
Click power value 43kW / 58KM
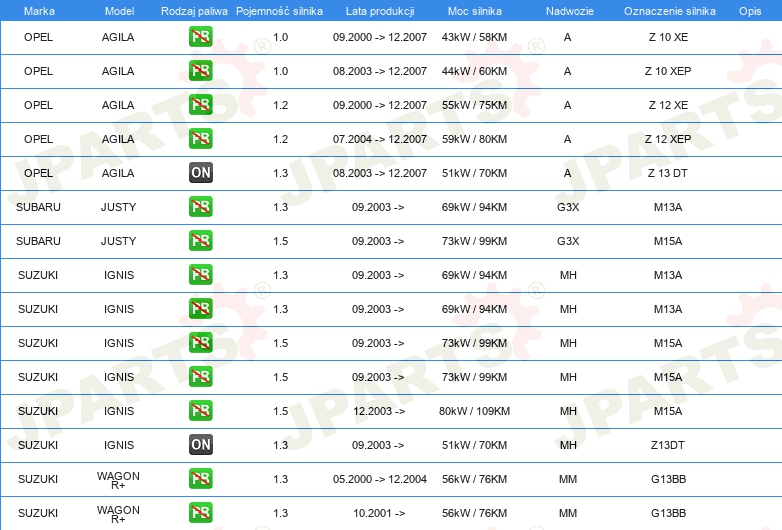[x=474, y=37]
